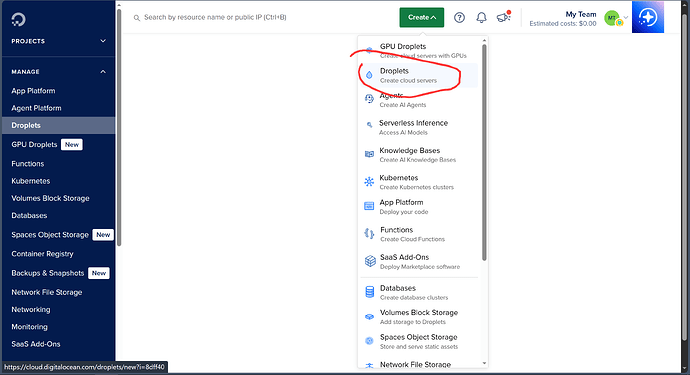690x375 pixels.
Task: Collapse the MANAGE section chevron
Action: tap(103, 72)
